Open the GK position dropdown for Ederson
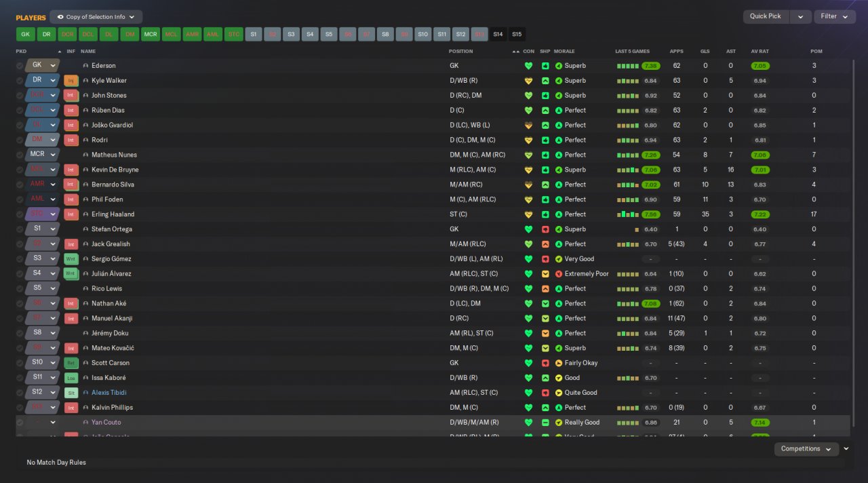The image size is (868, 483). (43, 65)
